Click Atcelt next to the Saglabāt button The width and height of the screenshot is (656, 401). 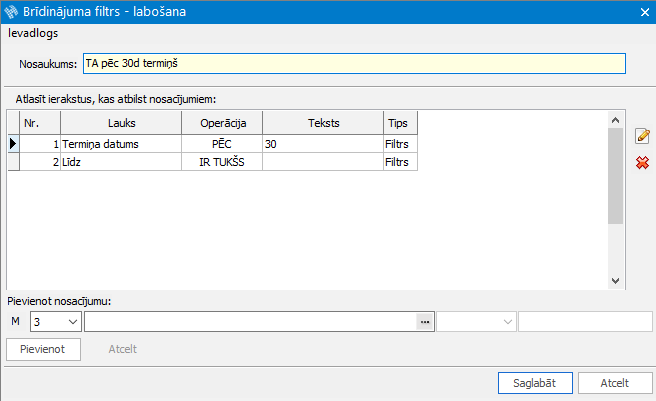(614, 383)
